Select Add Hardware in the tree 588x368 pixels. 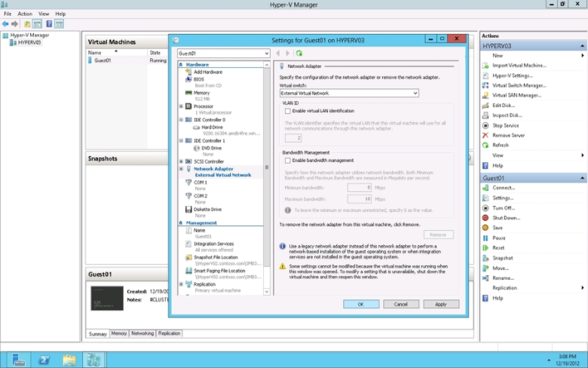(208, 72)
